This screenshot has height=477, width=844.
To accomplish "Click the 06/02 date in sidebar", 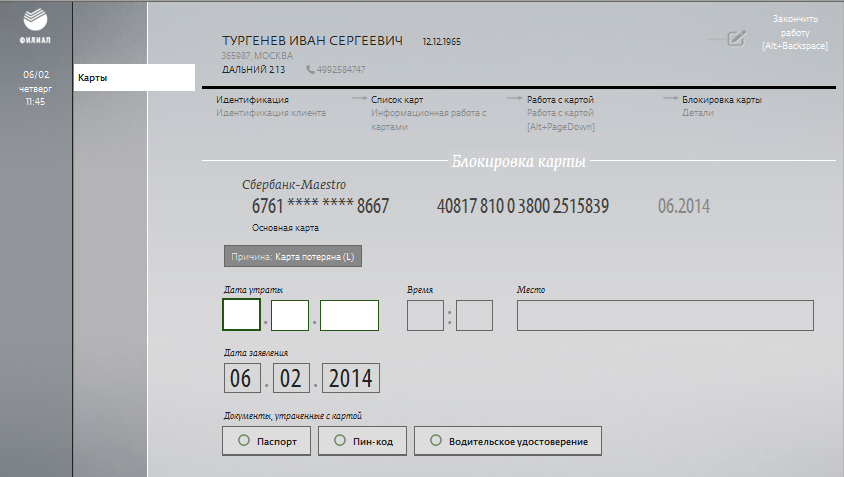I will pyautogui.click(x=36, y=74).
